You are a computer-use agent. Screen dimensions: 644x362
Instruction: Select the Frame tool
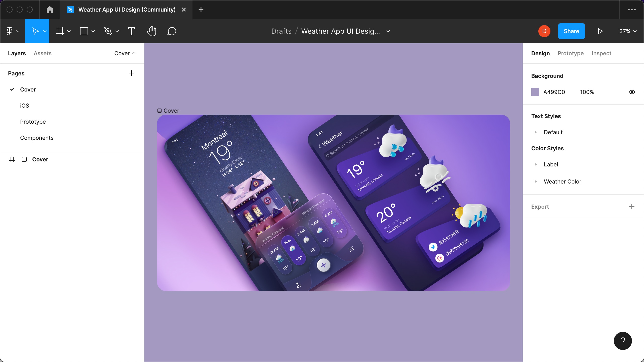pyautogui.click(x=60, y=31)
